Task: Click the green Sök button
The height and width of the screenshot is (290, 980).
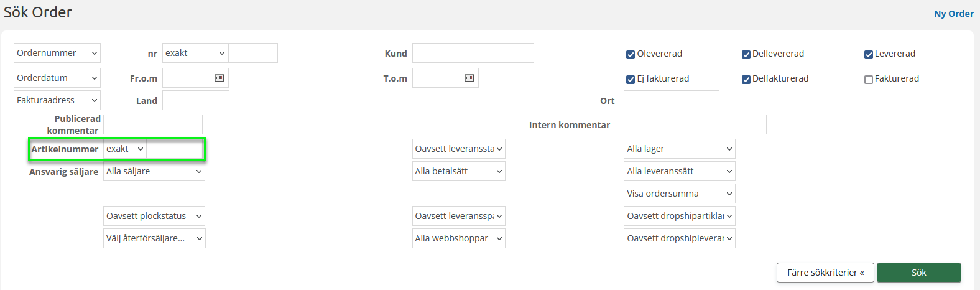Action: [918, 273]
